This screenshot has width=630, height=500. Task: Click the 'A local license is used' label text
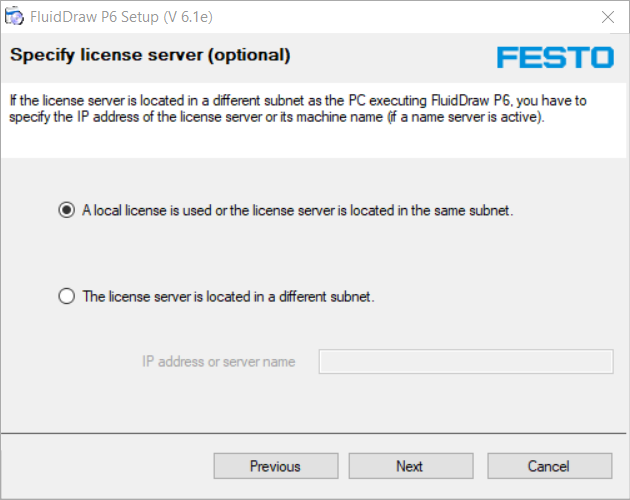pyautogui.click(x=298, y=210)
